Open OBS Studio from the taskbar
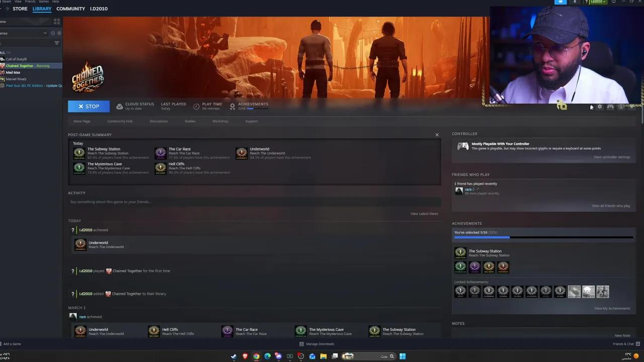The width and height of the screenshot is (644, 362). coord(301,356)
